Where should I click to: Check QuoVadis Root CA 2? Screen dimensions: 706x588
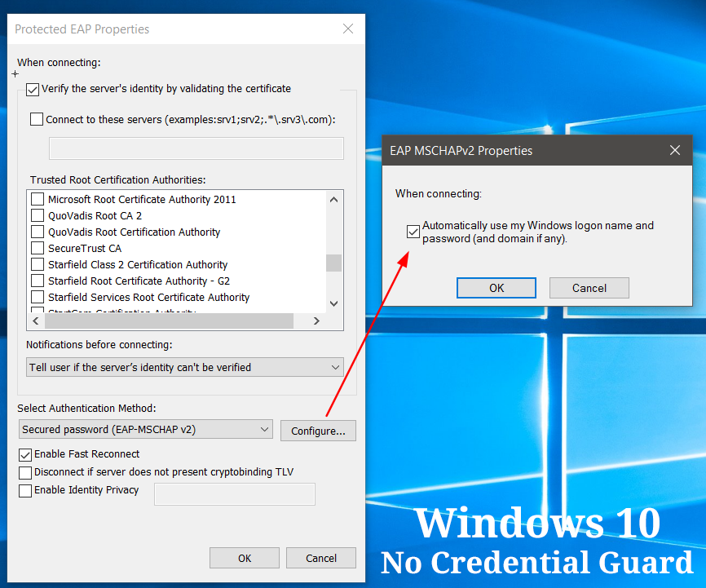pos(38,215)
